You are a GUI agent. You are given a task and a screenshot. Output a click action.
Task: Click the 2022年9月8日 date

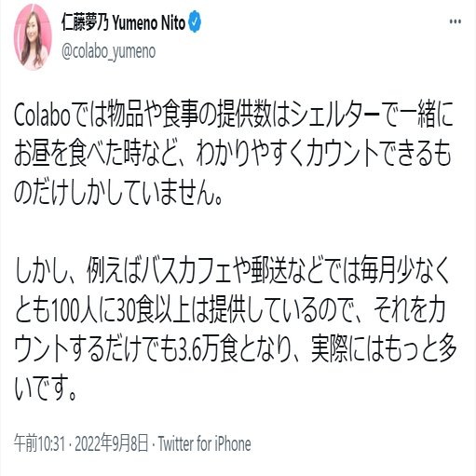112,444
